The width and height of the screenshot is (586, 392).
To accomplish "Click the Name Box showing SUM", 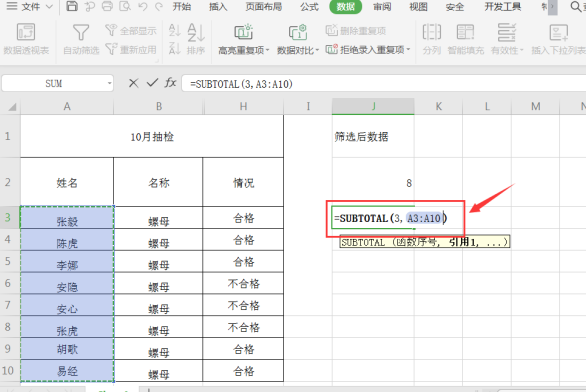I will coord(54,83).
